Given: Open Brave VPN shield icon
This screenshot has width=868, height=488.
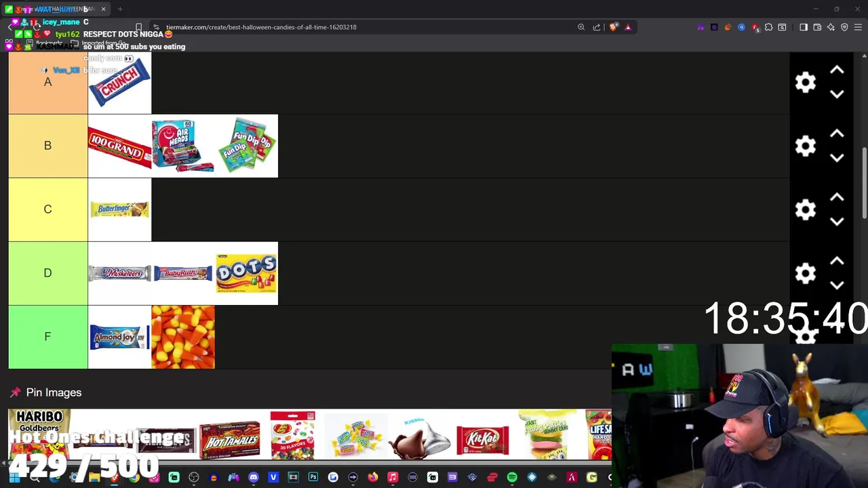Looking at the screenshot, I should tap(844, 27).
